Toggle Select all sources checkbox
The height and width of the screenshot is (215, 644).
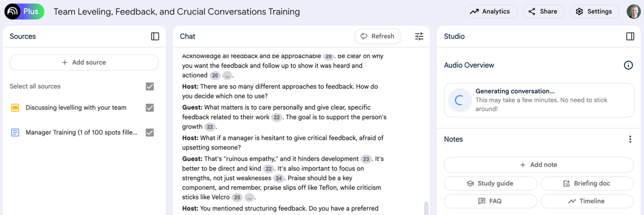pos(150,87)
